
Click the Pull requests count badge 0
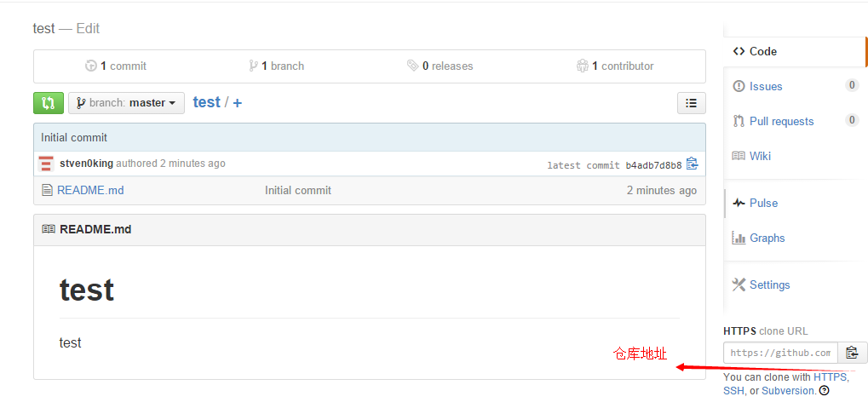[852, 120]
